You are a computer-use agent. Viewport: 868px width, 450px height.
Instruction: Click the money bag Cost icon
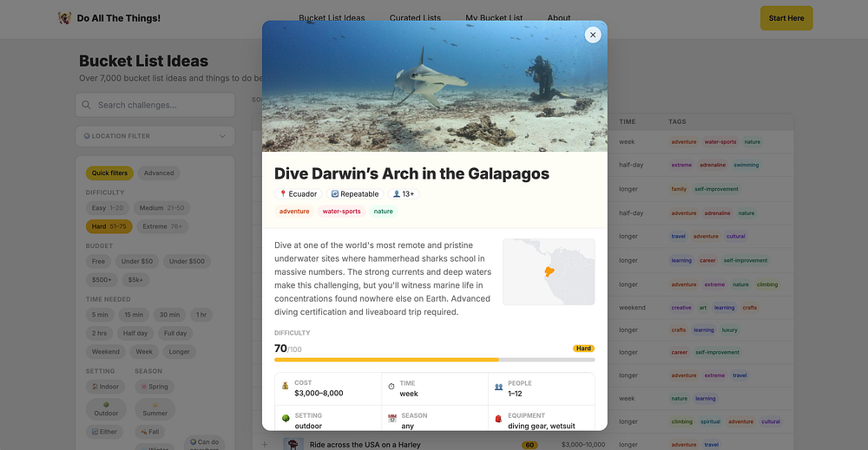(x=285, y=386)
